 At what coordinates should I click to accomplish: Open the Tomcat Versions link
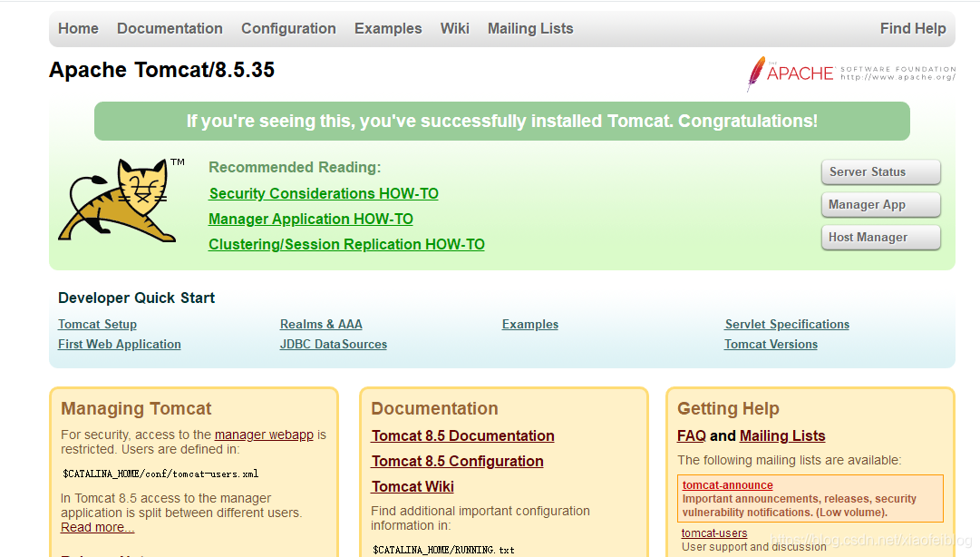point(771,345)
